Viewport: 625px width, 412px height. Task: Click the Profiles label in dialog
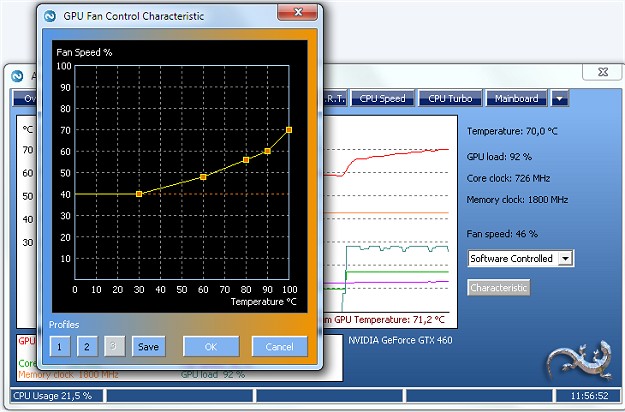(x=64, y=325)
